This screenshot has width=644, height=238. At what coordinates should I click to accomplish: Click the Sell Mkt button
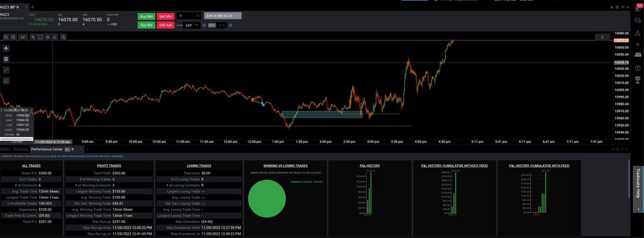[x=165, y=16]
